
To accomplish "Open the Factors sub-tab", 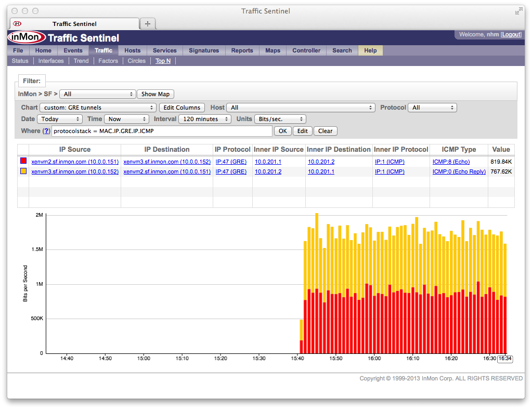I will click(x=108, y=61).
